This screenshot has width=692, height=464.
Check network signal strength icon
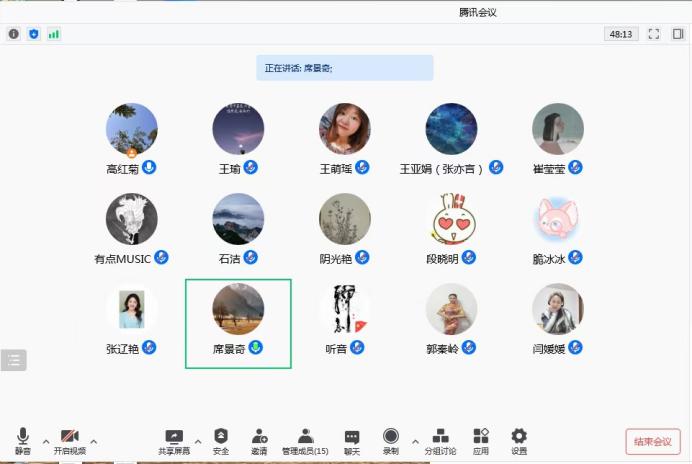(53, 34)
